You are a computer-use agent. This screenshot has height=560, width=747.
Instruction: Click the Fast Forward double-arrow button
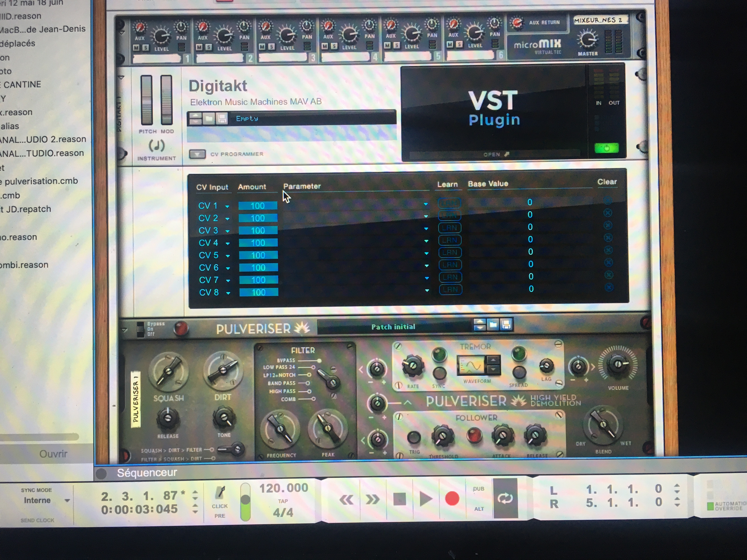coord(372,499)
